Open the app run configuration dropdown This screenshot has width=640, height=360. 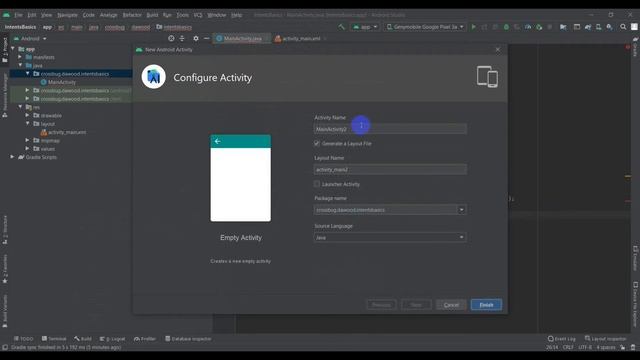(x=365, y=27)
